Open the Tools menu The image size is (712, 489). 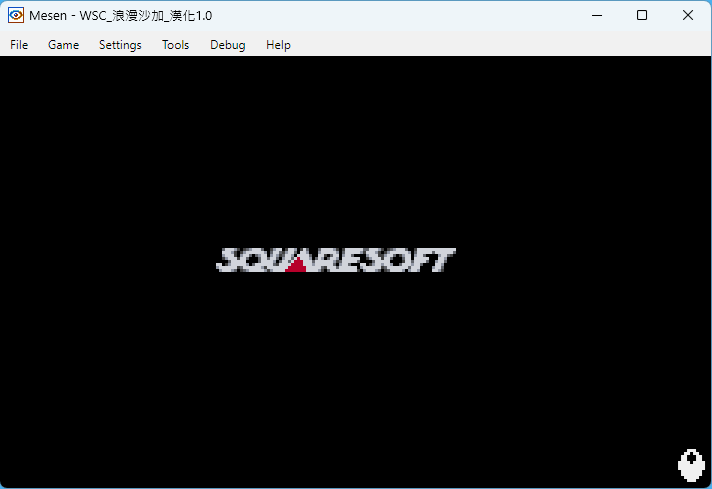175,45
